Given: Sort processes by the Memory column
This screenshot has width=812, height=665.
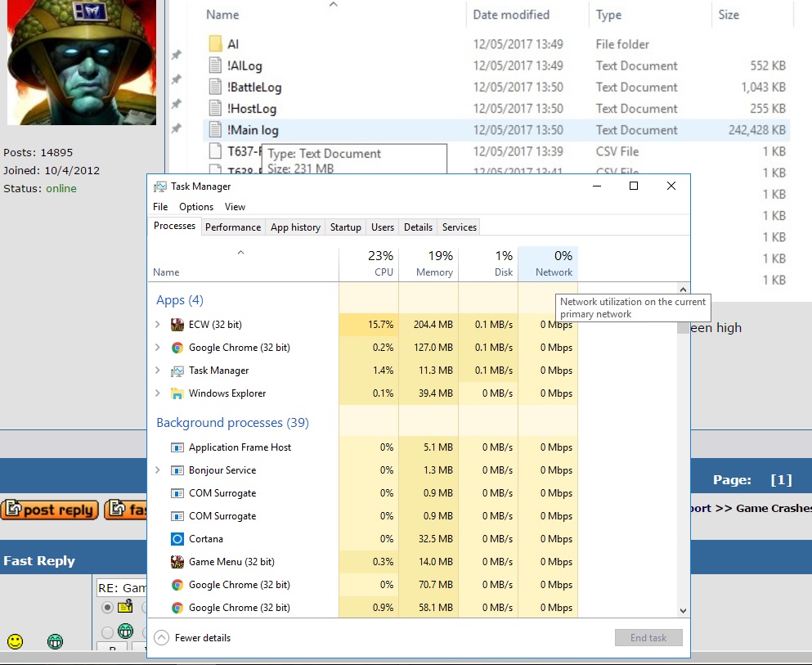Looking at the screenshot, I should pyautogui.click(x=428, y=263).
